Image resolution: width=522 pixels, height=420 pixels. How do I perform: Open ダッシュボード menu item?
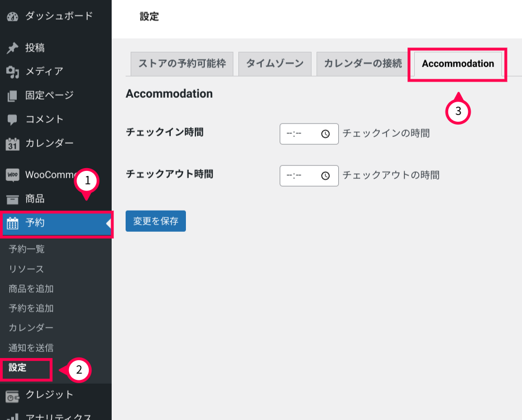coord(56,16)
